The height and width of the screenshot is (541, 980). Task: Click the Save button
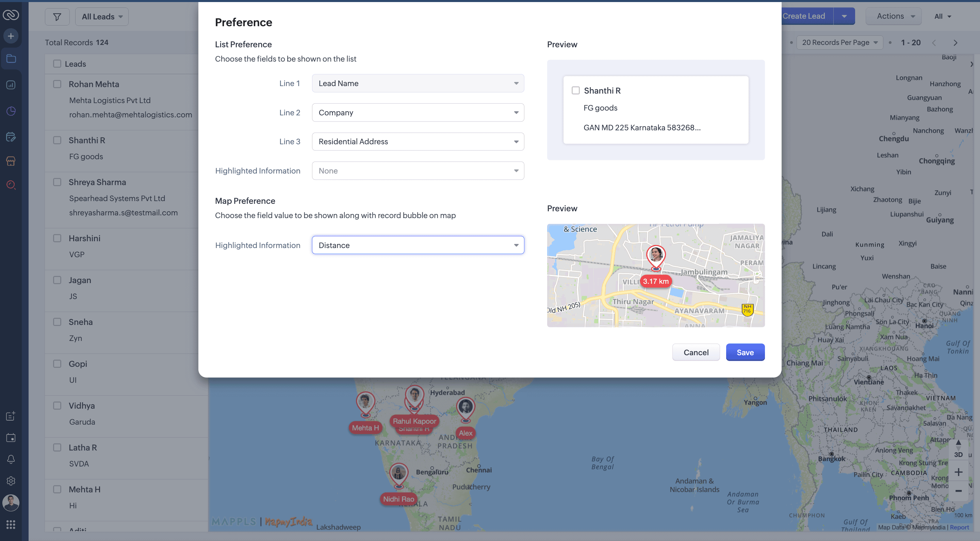(x=745, y=352)
